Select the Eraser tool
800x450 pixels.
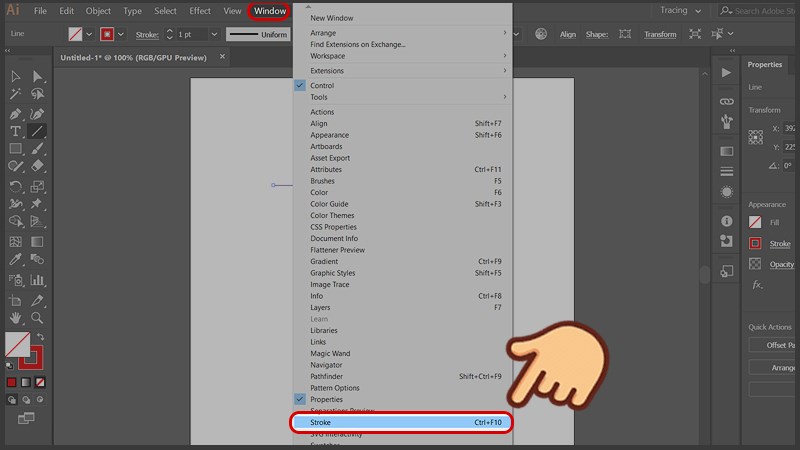pos(38,167)
